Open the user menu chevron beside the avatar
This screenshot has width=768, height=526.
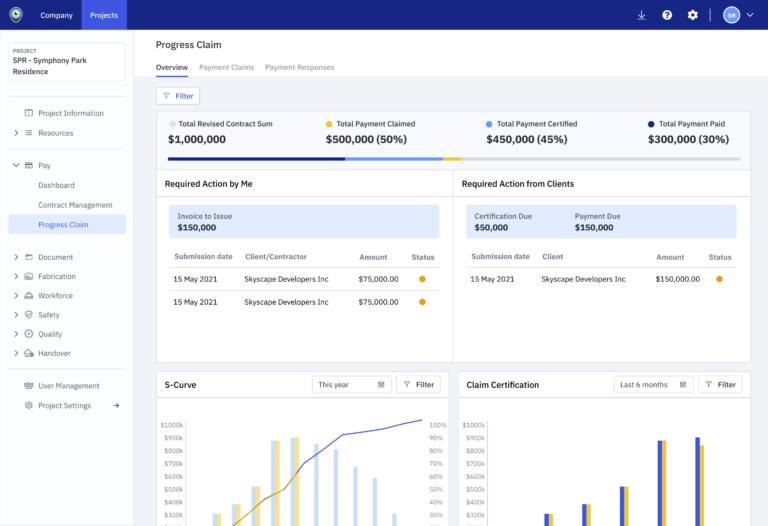(x=750, y=15)
